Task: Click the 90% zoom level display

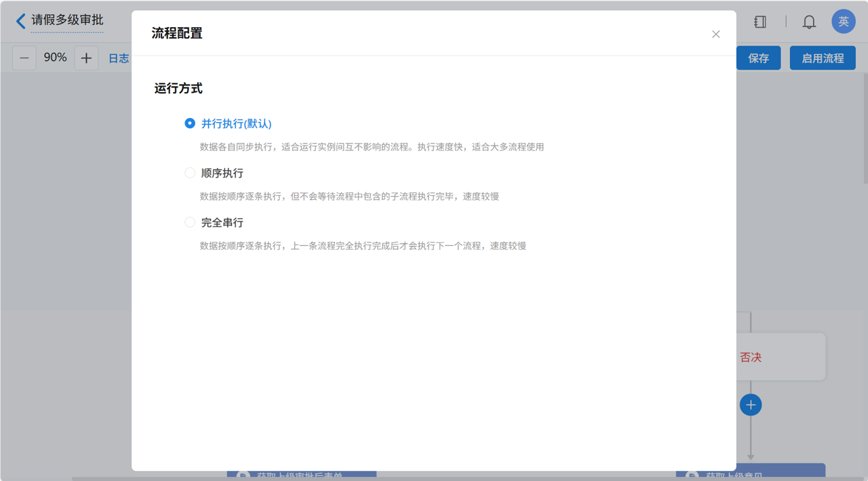Action: tap(56, 58)
